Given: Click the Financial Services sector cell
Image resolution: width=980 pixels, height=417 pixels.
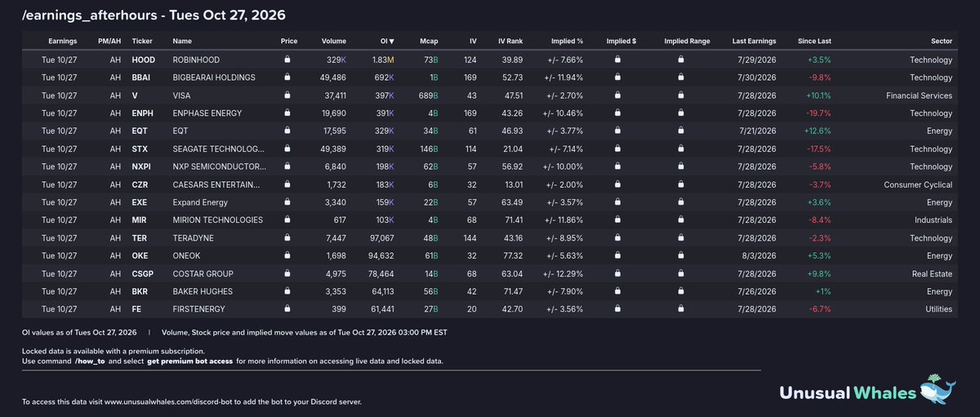Looking at the screenshot, I should coord(920,95).
